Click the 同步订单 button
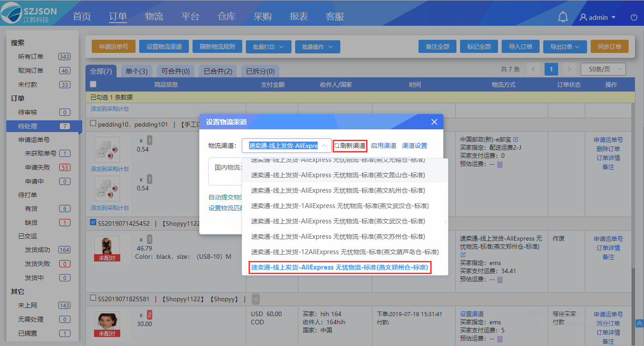This screenshot has height=346, width=644. point(610,47)
